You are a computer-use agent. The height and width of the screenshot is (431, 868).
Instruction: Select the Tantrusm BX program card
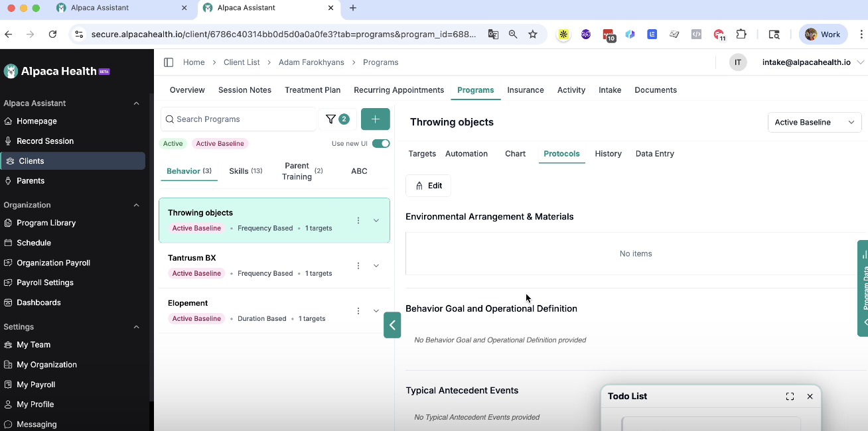274,266
